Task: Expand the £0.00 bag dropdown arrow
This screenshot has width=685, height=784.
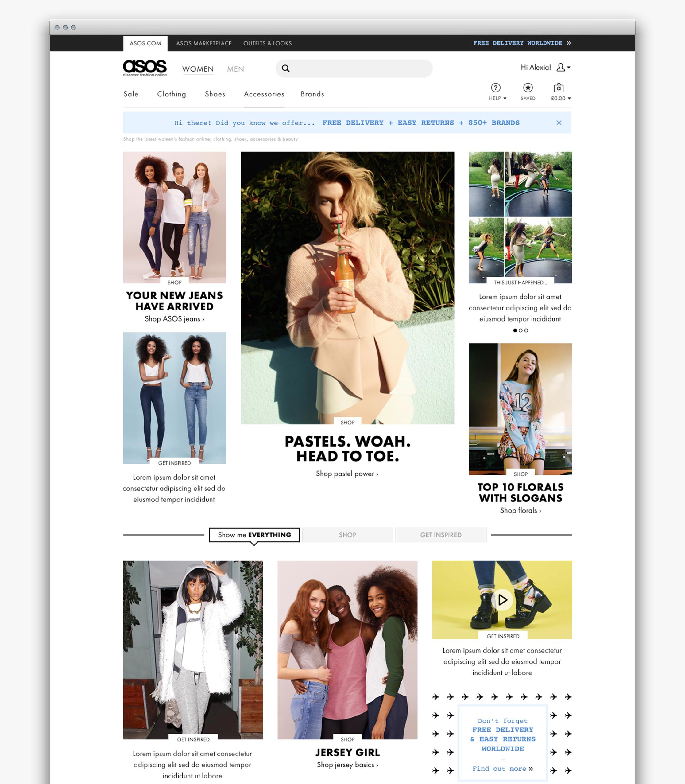Action: 569,99
